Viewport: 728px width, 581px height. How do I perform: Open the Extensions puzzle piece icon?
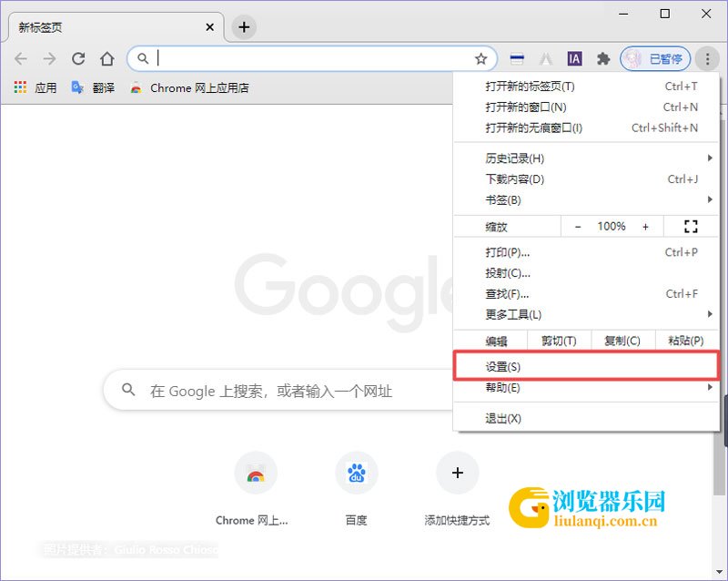pos(603,58)
